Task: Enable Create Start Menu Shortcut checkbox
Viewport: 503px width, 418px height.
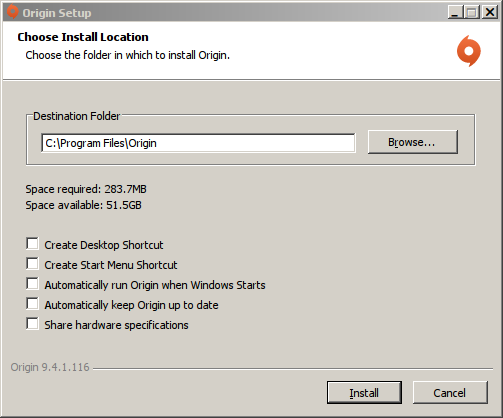Action: [32, 264]
